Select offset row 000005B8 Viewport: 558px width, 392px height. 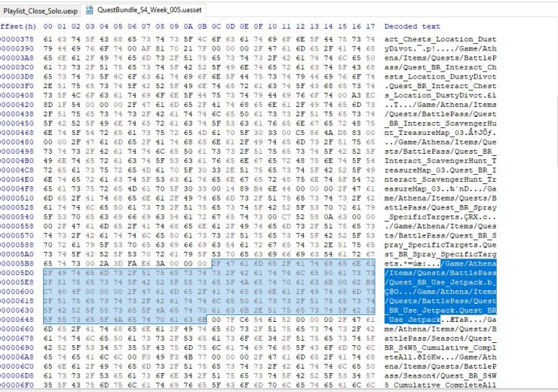[17, 263]
